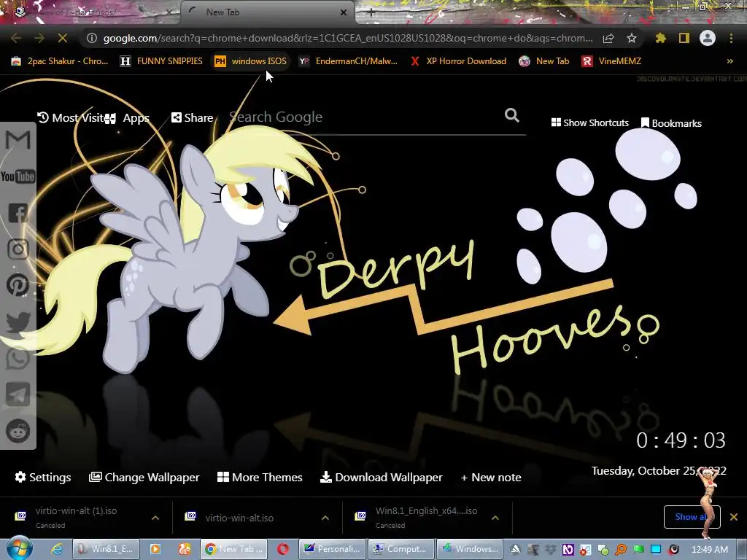Click Change Wallpaper

point(144,477)
